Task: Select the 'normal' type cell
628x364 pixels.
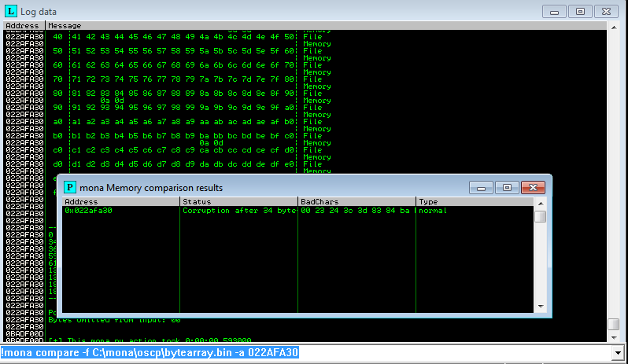Action: 475,211
